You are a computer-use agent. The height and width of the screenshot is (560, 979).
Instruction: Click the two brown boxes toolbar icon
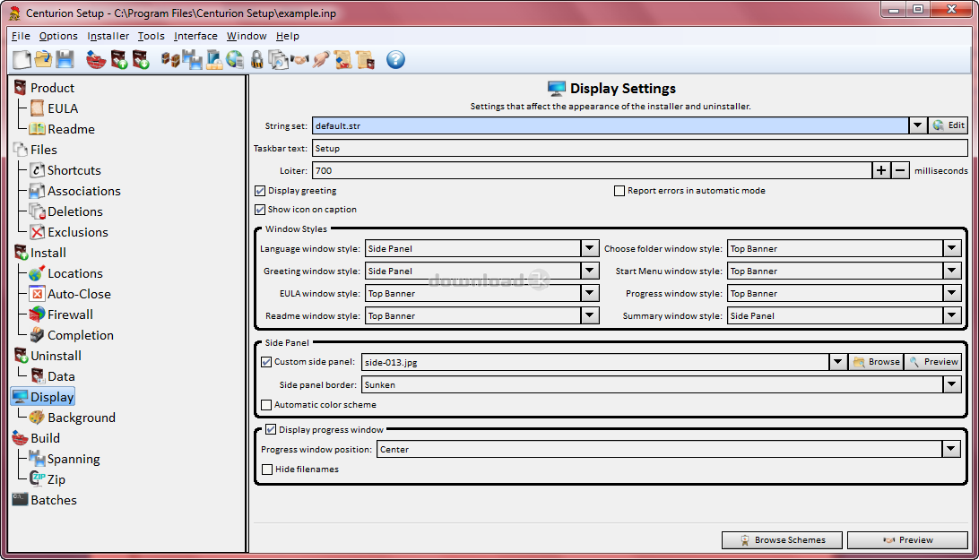170,60
